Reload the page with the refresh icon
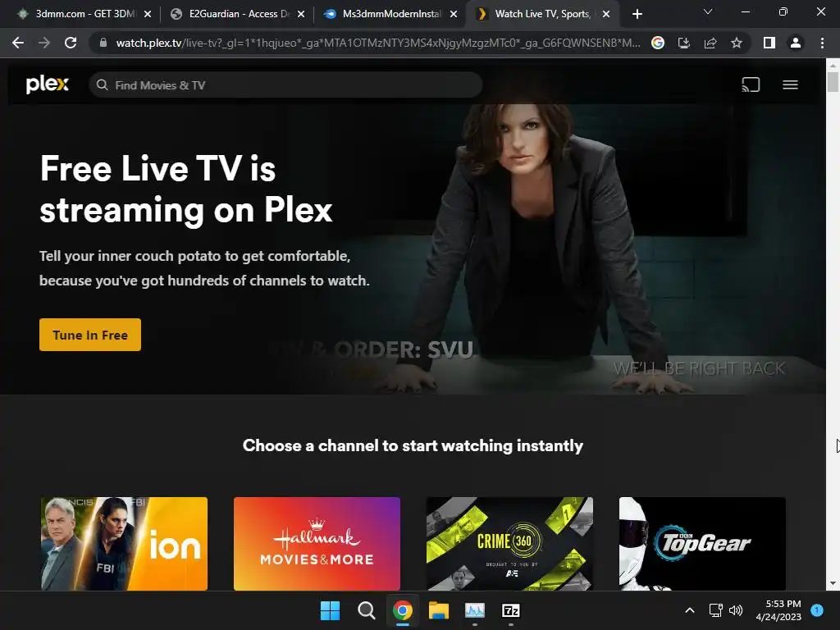 [x=71, y=43]
